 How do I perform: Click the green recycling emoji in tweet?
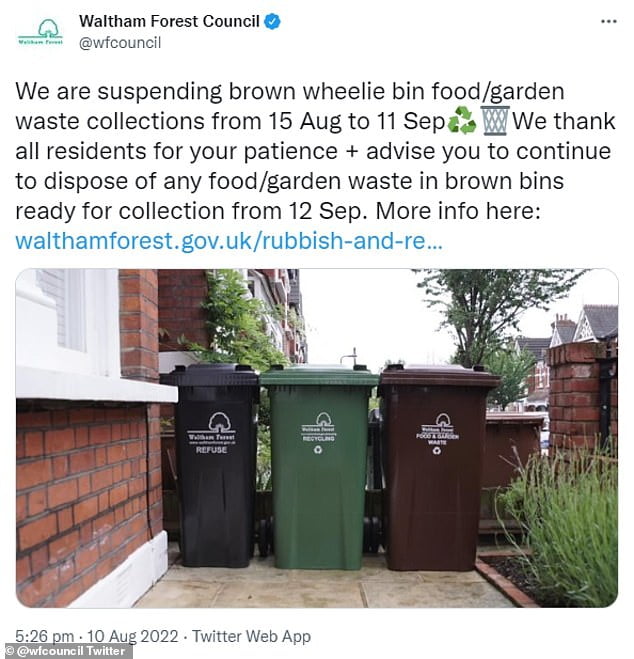coord(462,121)
